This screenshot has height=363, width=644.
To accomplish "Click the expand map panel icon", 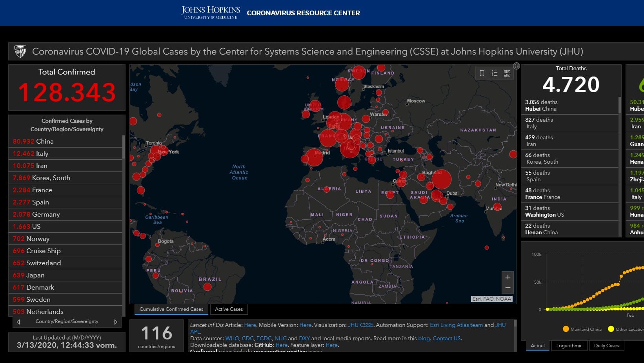I will coord(517,66).
